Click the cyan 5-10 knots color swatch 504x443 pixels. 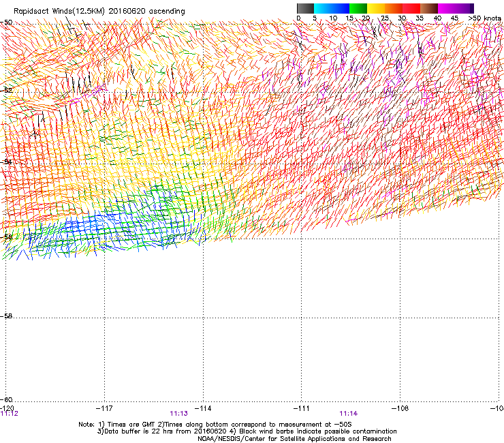click(323, 8)
